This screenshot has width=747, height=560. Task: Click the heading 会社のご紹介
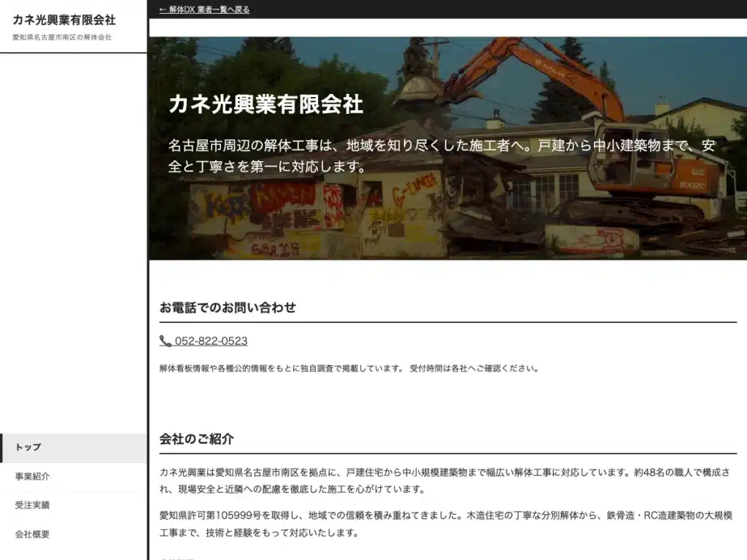tap(196, 438)
